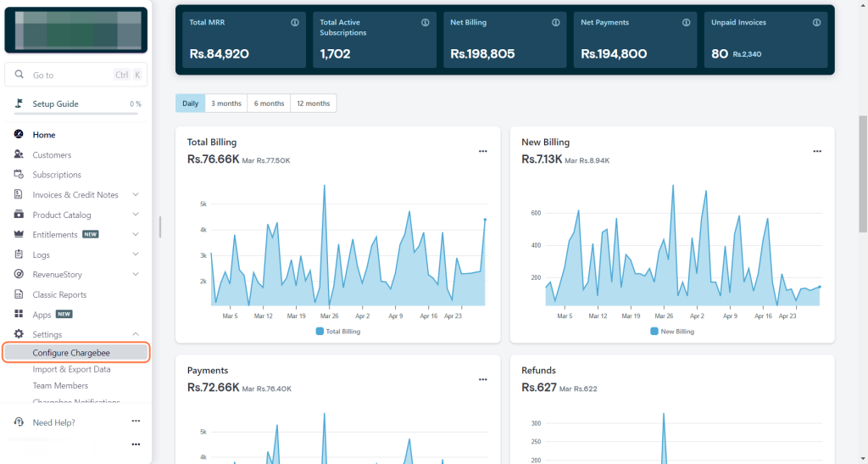868x464 pixels.
Task: Open New Billing chart three-dot menu
Action: tap(817, 151)
